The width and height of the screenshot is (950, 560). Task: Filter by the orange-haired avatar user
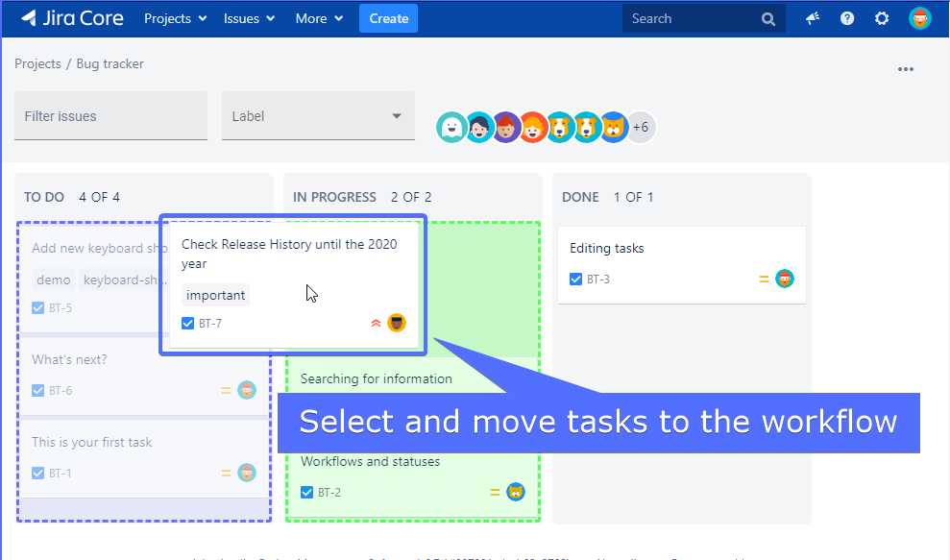[533, 127]
